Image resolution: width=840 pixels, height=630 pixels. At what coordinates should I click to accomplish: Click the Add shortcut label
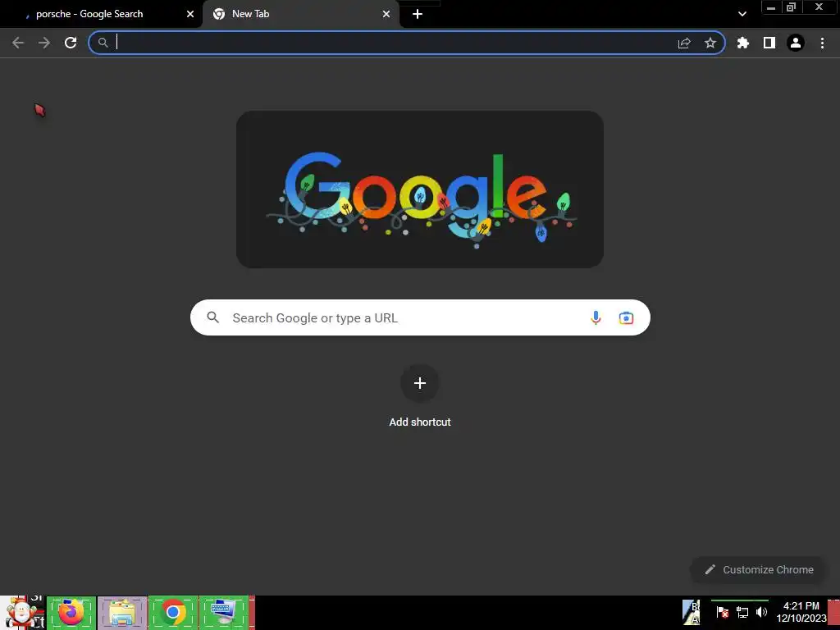click(x=420, y=422)
